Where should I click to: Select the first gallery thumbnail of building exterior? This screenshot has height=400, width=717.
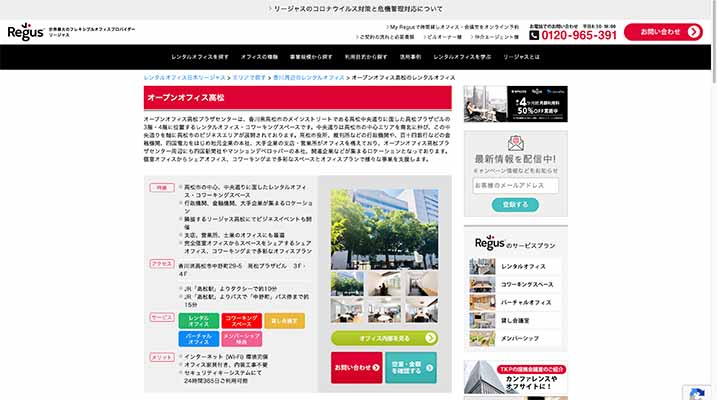(347, 283)
